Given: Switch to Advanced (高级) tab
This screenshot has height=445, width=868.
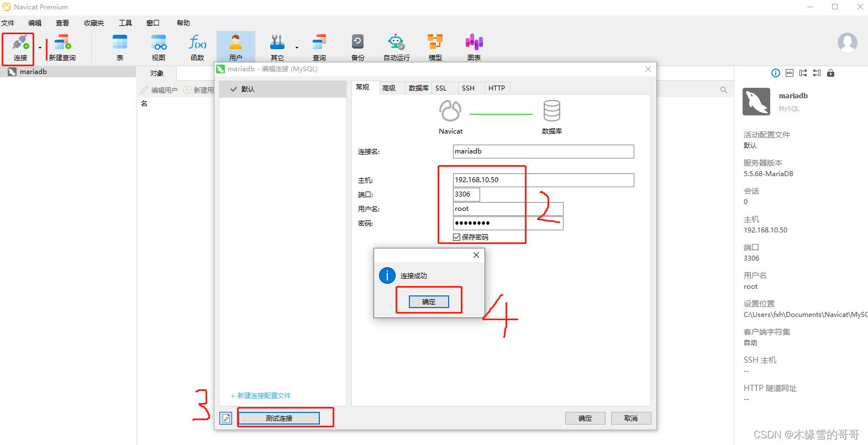Looking at the screenshot, I should tap(389, 88).
